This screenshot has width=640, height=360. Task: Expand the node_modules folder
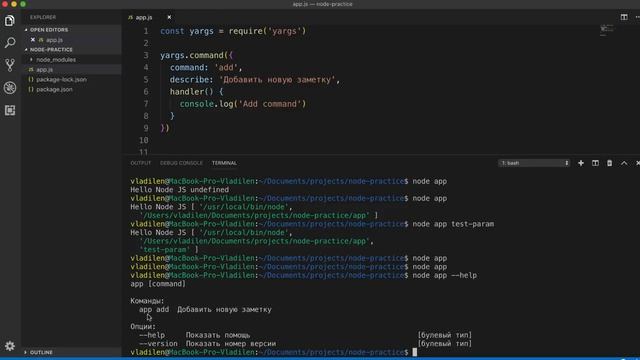coord(56,60)
